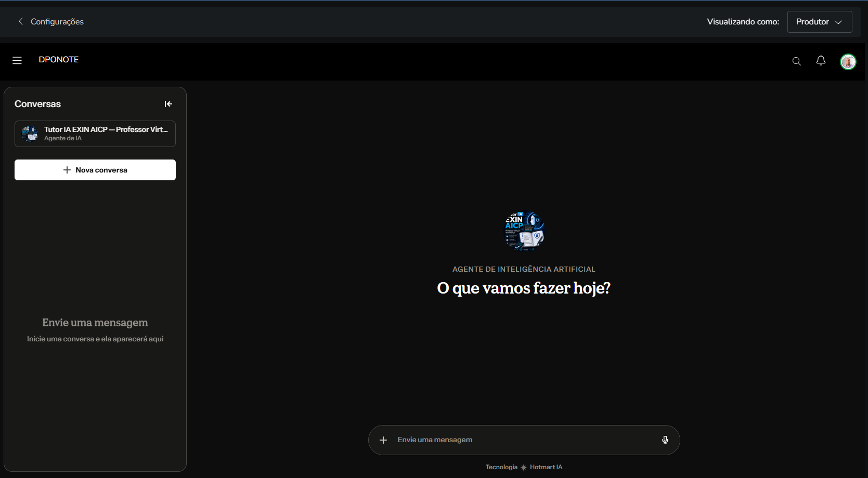This screenshot has height=478, width=868.
Task: Click the Conversas panel heading
Action: 37,104
